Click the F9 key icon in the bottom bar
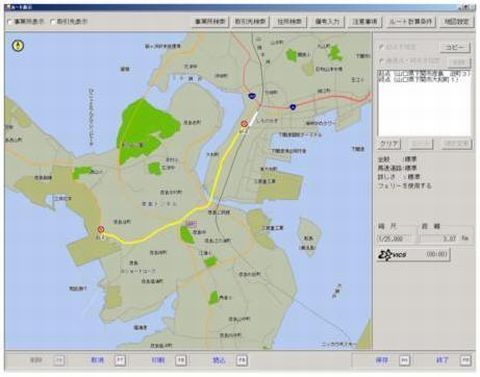This screenshot has height=377, width=480. tap(241, 360)
